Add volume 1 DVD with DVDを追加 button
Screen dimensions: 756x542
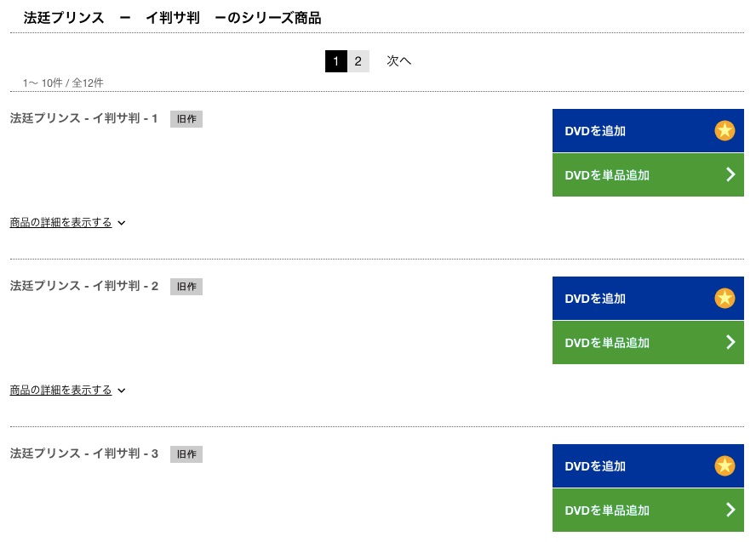tap(648, 130)
